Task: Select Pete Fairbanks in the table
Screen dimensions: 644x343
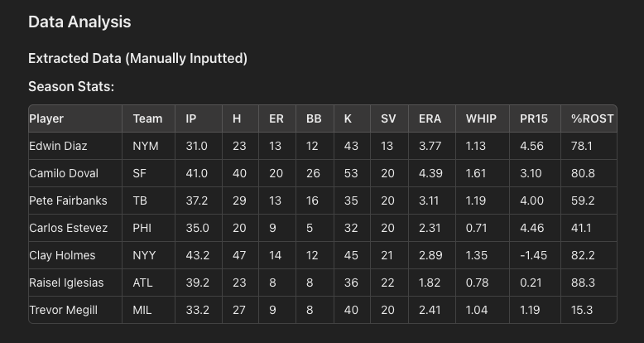Action: coord(68,200)
